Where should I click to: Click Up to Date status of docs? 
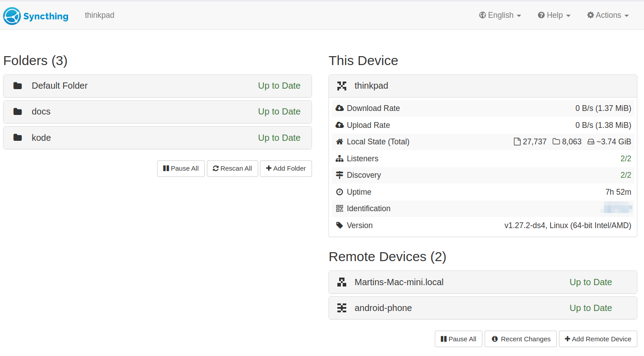pos(279,111)
